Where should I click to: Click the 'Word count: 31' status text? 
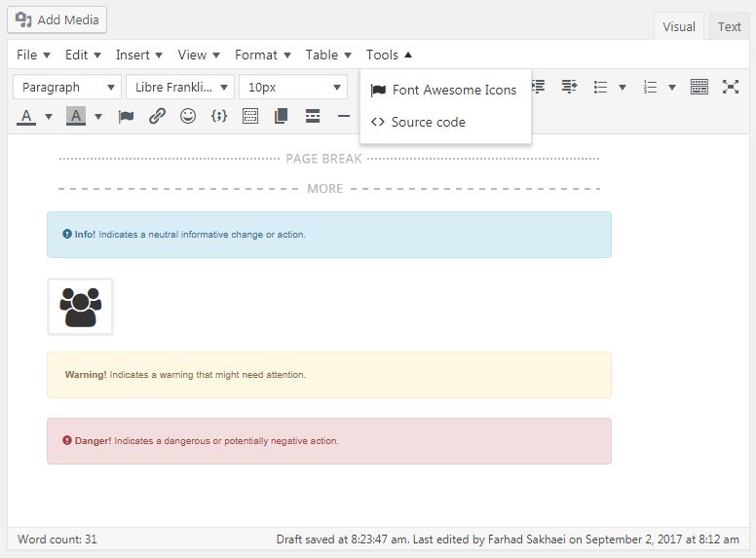[x=57, y=539]
